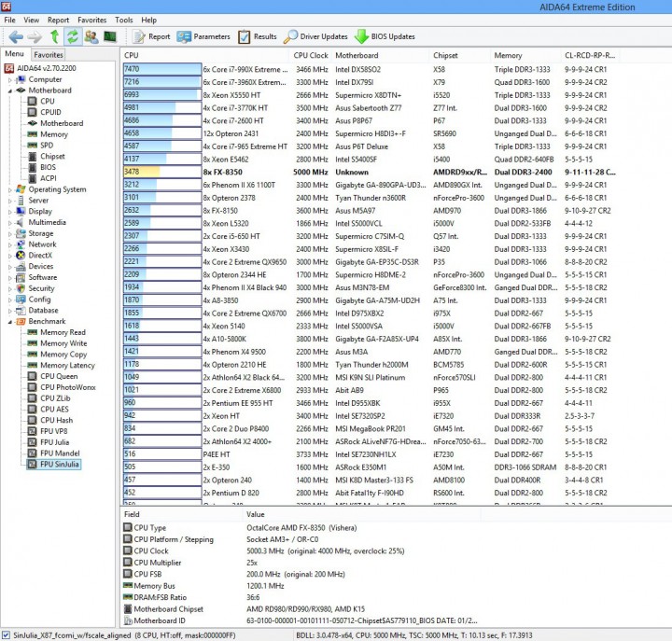The image size is (672, 641).
Task: Collapse the Motherboard tree node
Action: [10, 91]
